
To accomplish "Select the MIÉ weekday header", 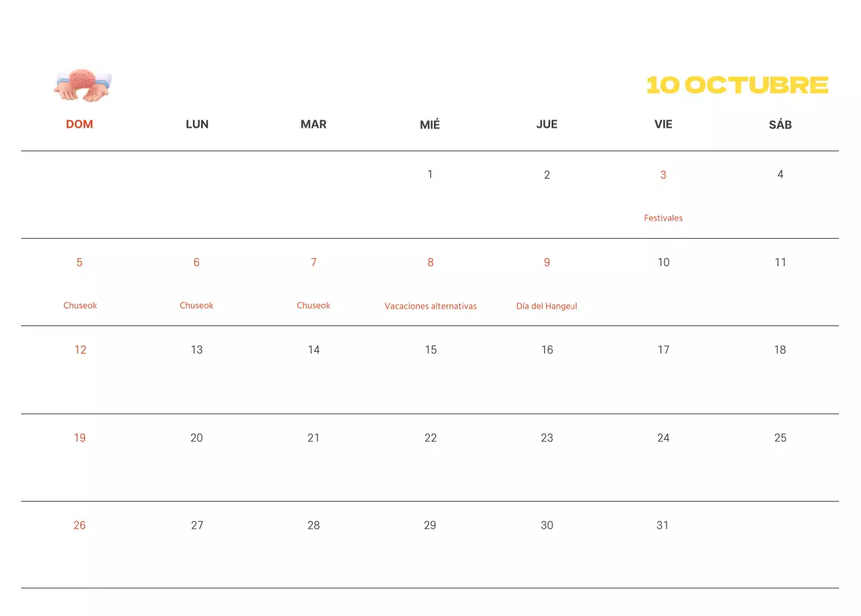I will coord(430,124).
